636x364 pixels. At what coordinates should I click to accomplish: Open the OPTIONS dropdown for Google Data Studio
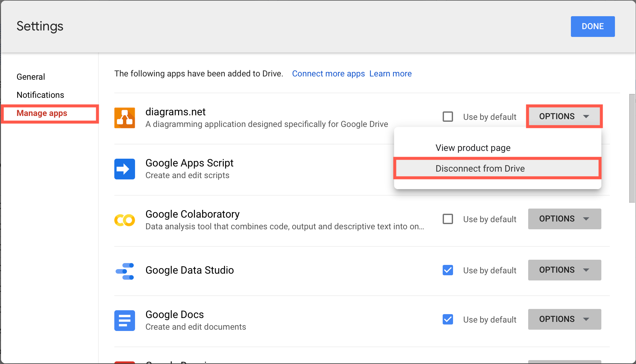coord(564,270)
